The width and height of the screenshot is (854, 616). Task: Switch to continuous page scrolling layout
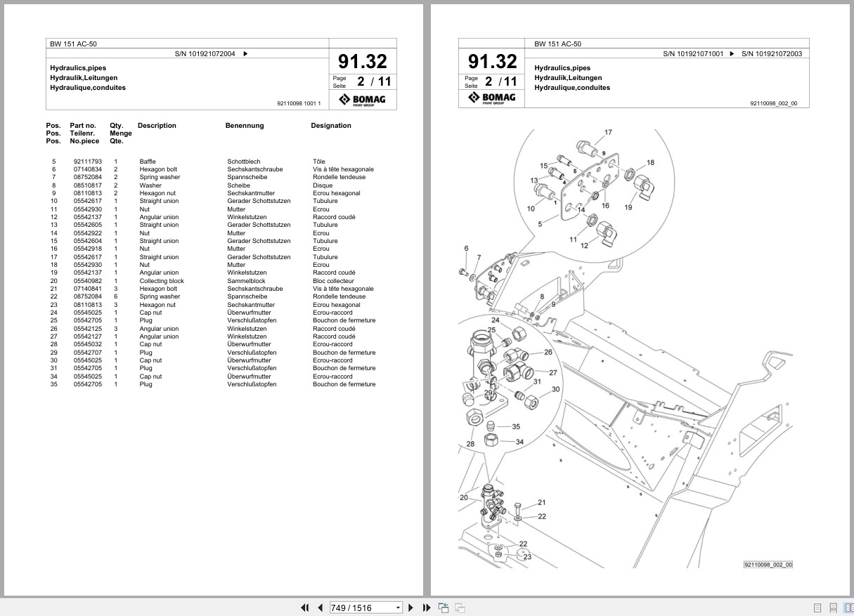(833, 608)
